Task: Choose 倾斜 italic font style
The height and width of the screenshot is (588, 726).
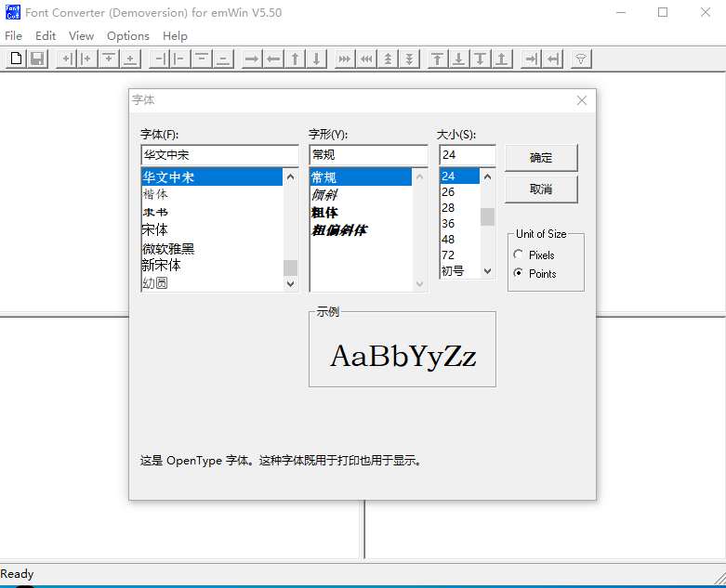Action: (361, 195)
